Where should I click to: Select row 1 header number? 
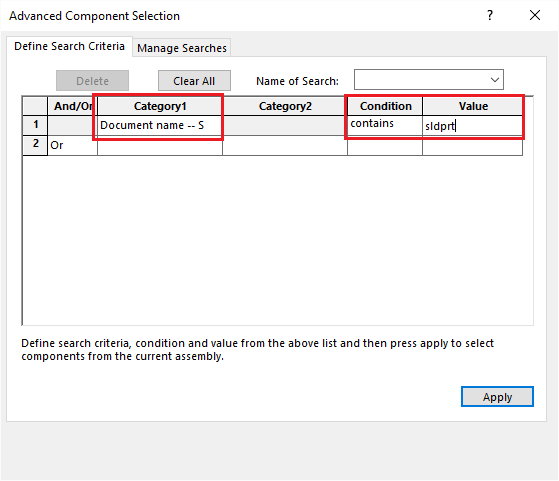click(x=35, y=125)
